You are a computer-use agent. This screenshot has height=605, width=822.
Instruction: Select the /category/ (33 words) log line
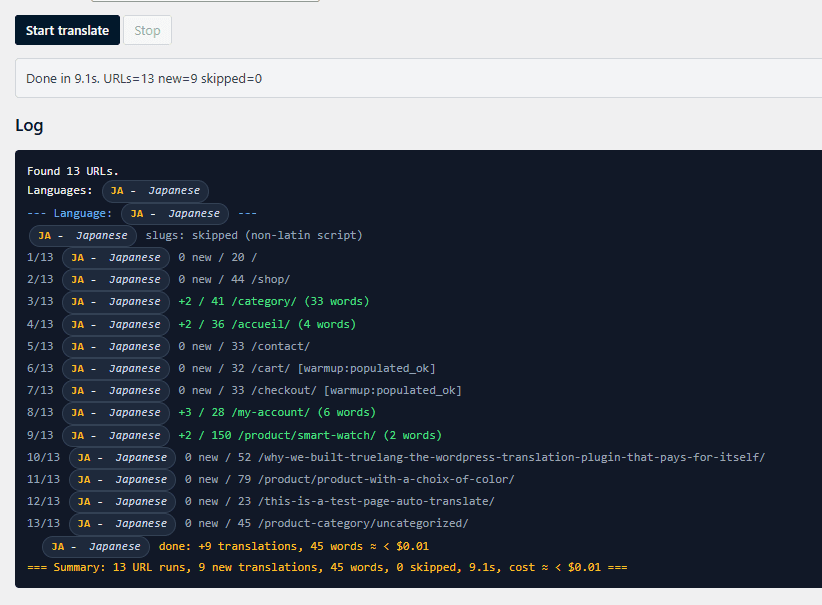pyautogui.click(x=273, y=301)
